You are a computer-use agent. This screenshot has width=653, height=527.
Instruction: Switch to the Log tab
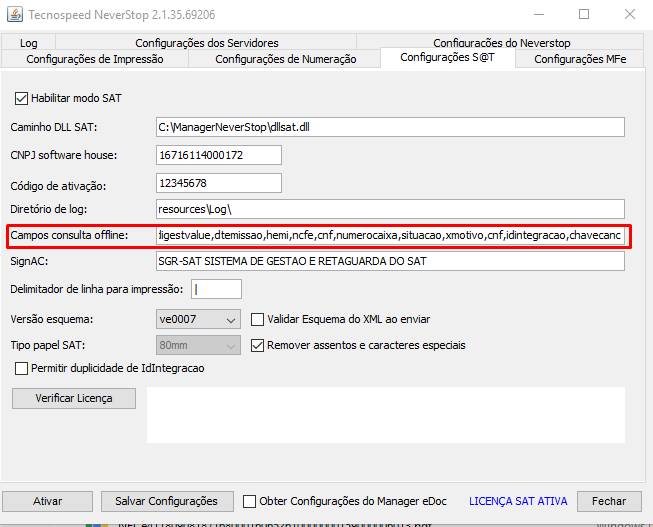coord(28,42)
